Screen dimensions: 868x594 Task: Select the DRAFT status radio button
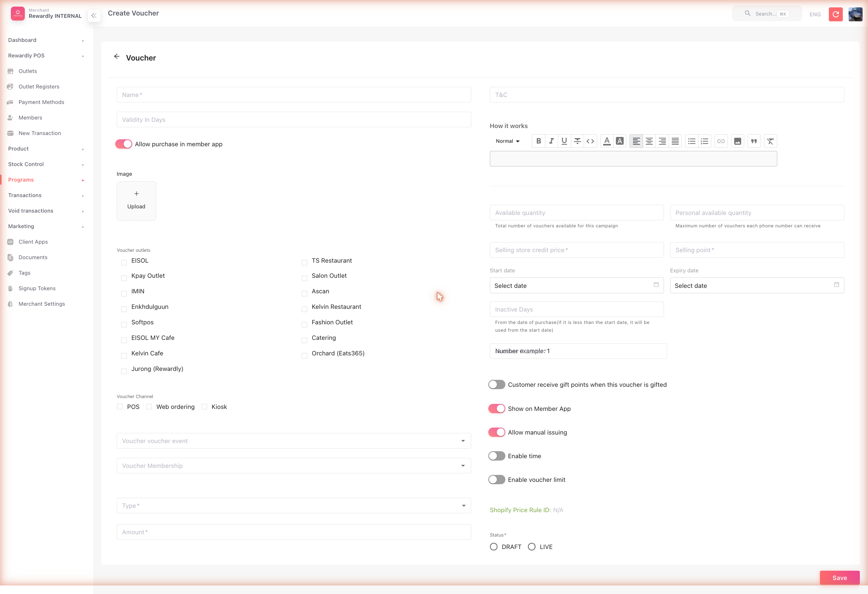pos(494,547)
